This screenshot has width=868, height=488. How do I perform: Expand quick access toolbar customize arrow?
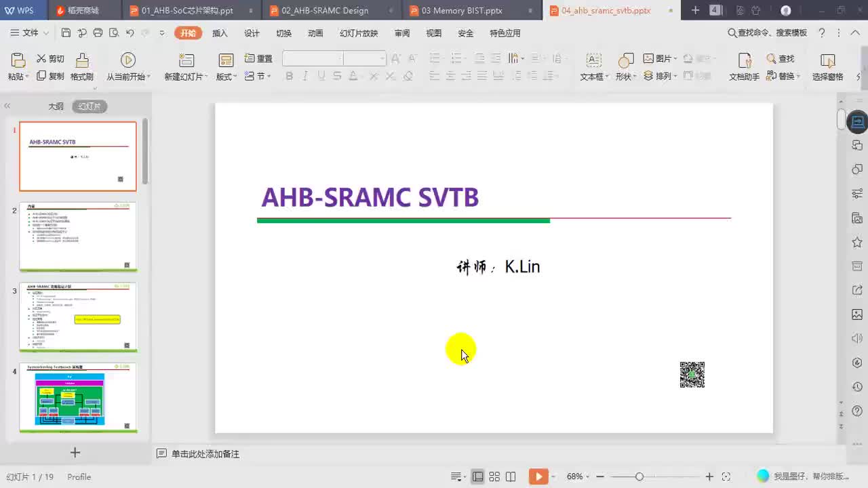pos(161,33)
